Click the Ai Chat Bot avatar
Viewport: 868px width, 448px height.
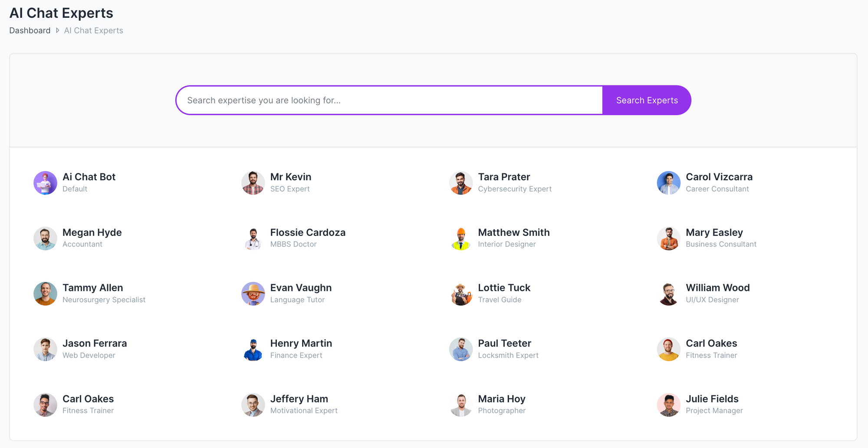(45, 183)
